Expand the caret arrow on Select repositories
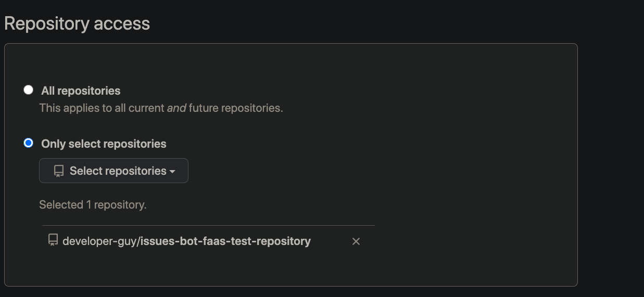This screenshot has height=297, width=644. [x=172, y=171]
